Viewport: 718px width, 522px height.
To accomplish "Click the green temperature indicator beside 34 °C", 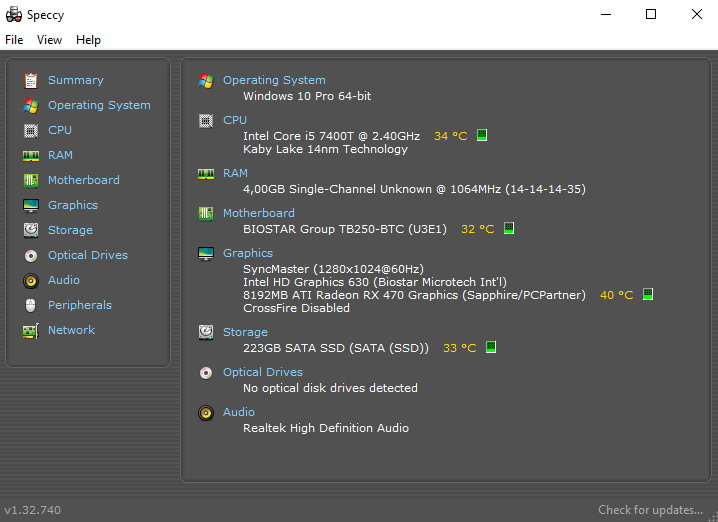I will point(482,135).
